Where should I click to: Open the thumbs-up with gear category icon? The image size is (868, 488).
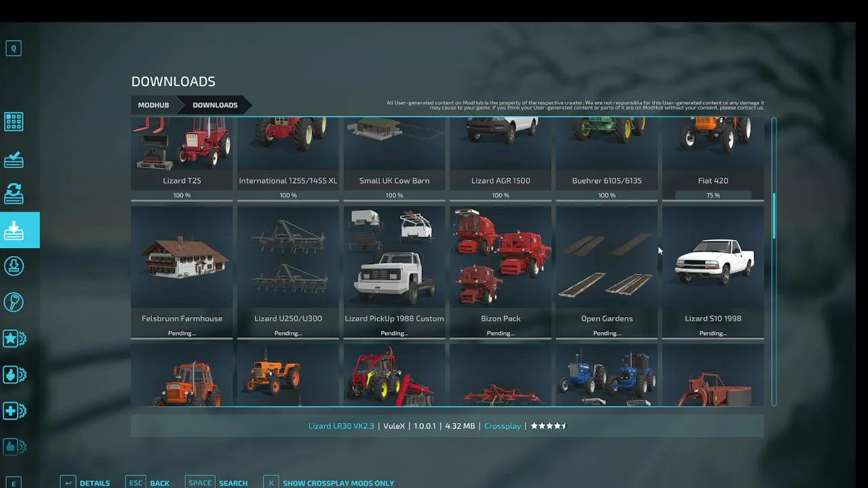(14, 447)
